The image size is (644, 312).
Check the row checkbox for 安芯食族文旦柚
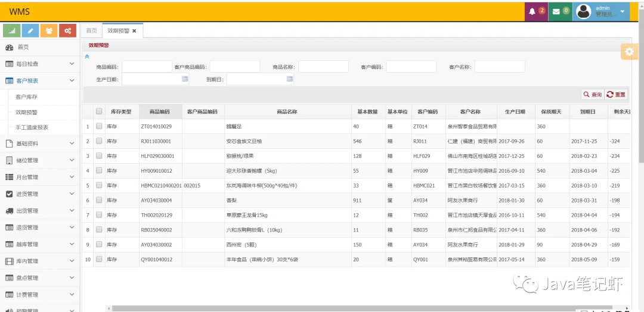tap(99, 141)
